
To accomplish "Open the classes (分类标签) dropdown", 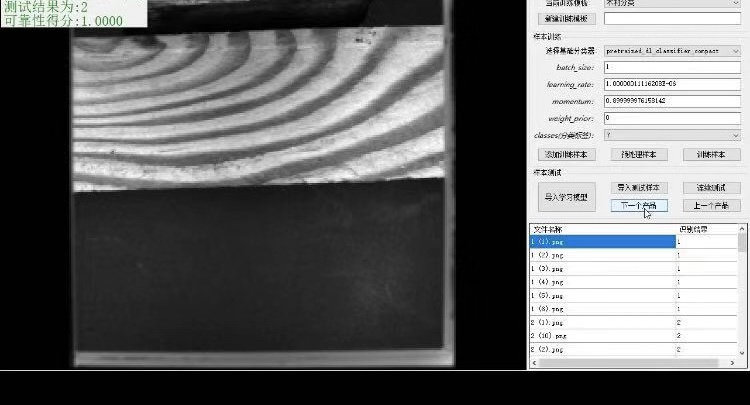I will (x=672, y=135).
